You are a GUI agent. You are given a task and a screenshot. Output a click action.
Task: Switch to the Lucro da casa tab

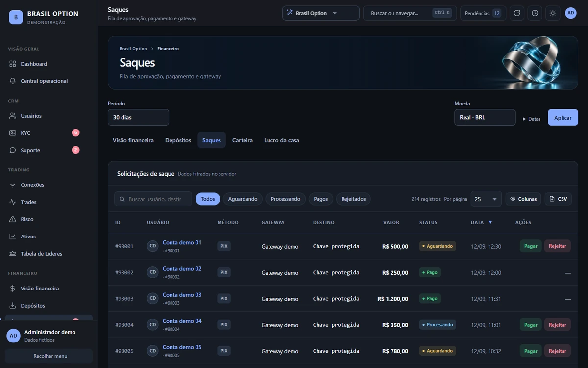[x=282, y=140]
